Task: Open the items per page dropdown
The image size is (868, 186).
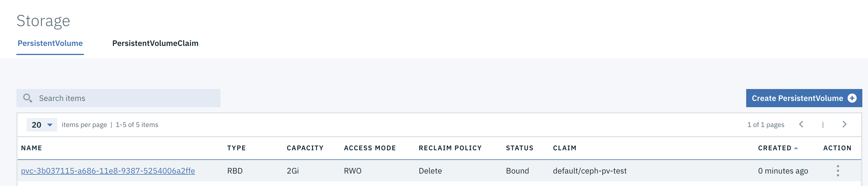Action: (x=42, y=125)
